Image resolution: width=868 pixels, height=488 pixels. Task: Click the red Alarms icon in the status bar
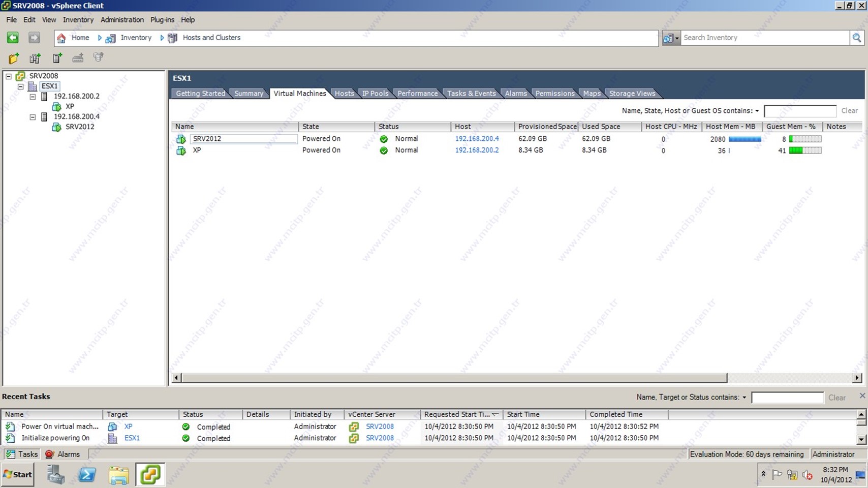[x=49, y=454]
